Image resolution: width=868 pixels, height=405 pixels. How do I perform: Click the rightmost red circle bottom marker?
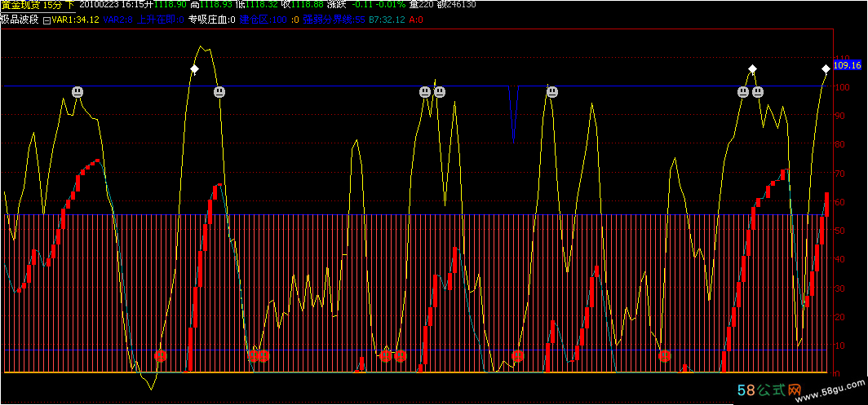coord(665,355)
